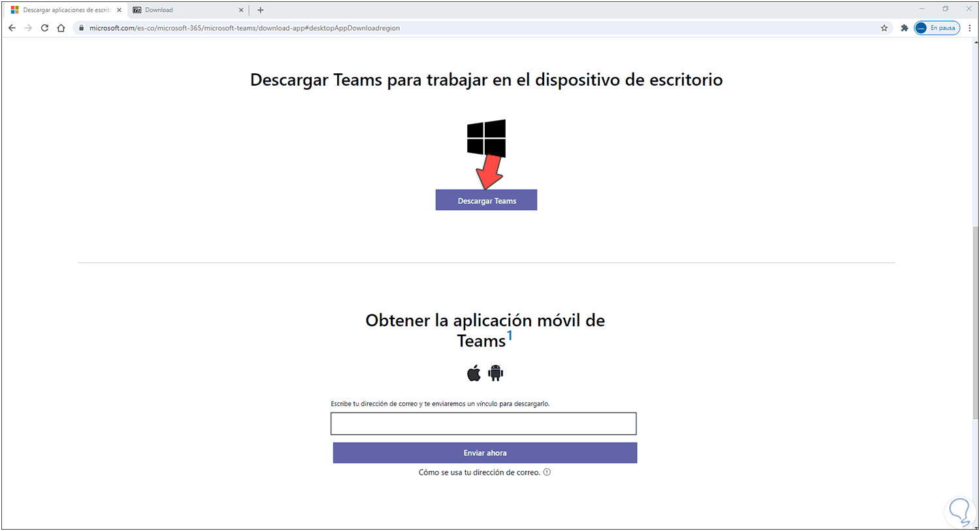The width and height of the screenshot is (980, 531).
Task: Open the browser home page
Action: click(61, 28)
